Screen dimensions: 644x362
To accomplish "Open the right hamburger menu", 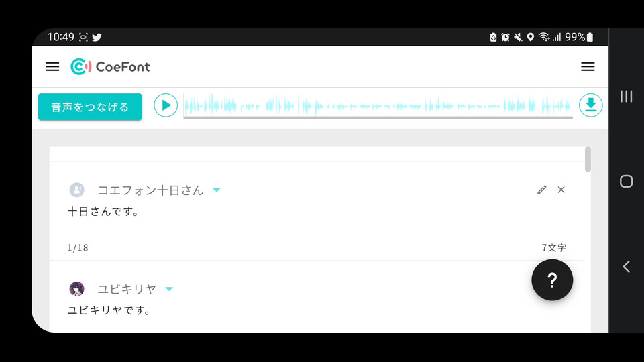I will (x=588, y=67).
